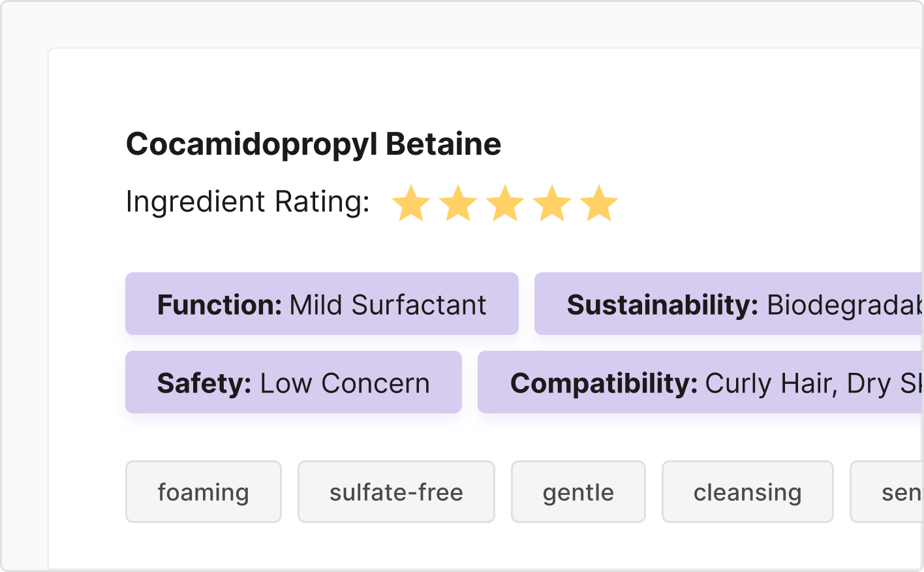Click the word 'Function:' in the badge
Viewport: 924px width, 572px height.
pos(219,304)
